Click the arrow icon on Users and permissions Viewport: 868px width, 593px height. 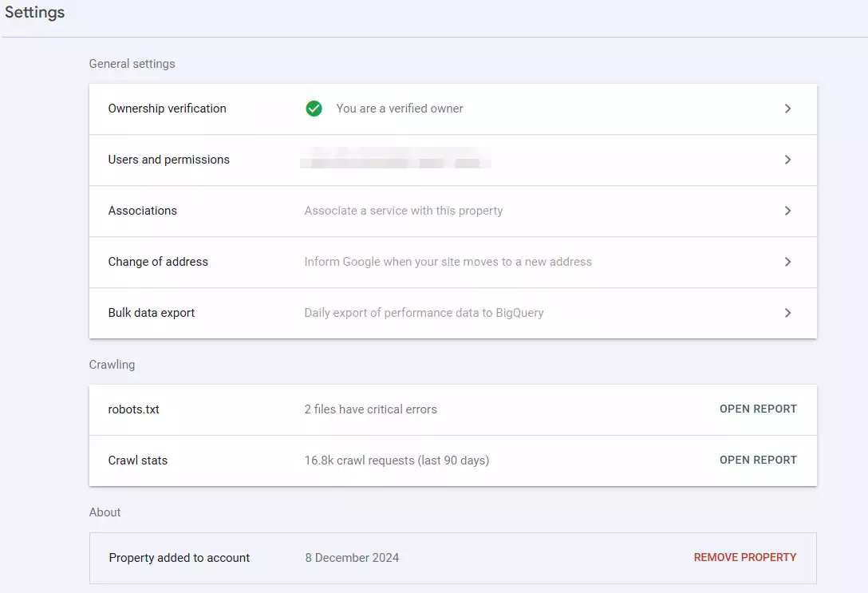[x=787, y=160]
